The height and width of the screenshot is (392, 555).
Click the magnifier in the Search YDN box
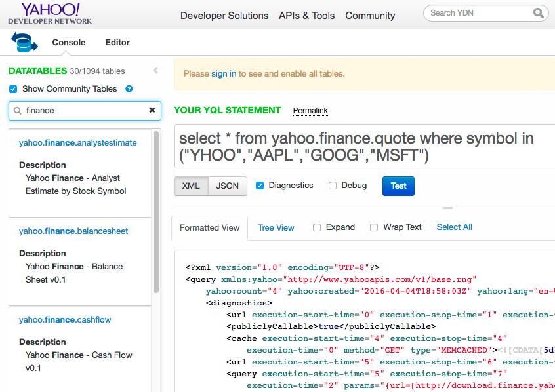(539, 12)
